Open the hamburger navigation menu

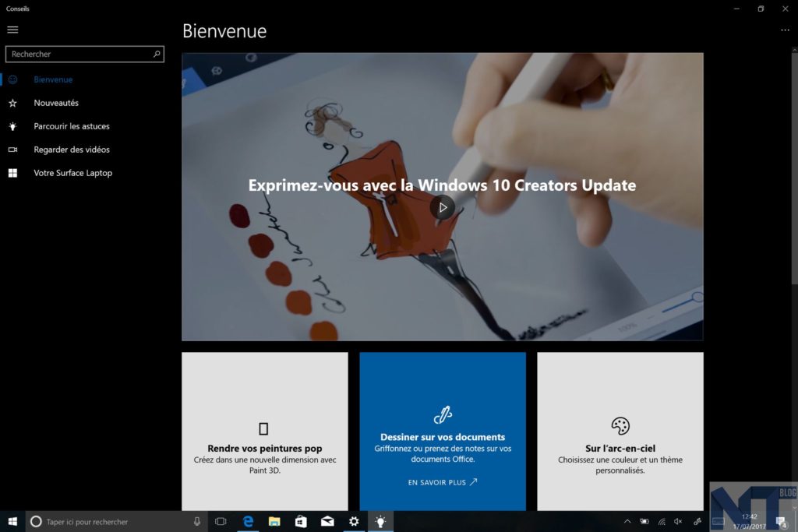pos(12,30)
